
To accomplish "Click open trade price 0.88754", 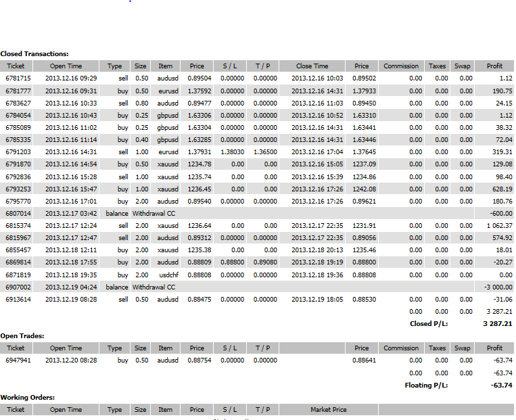I will click(200, 360).
